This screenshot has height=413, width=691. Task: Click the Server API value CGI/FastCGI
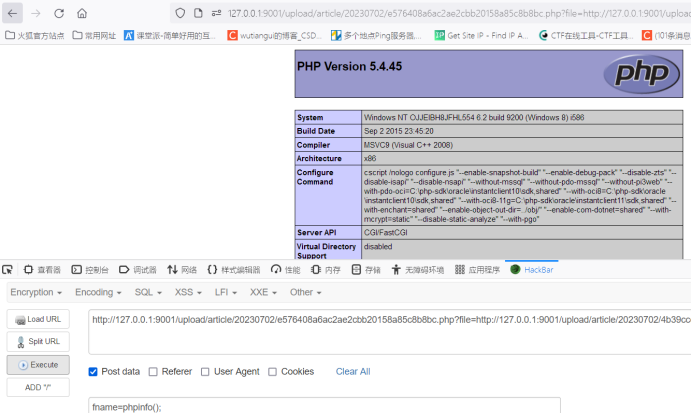coord(386,232)
